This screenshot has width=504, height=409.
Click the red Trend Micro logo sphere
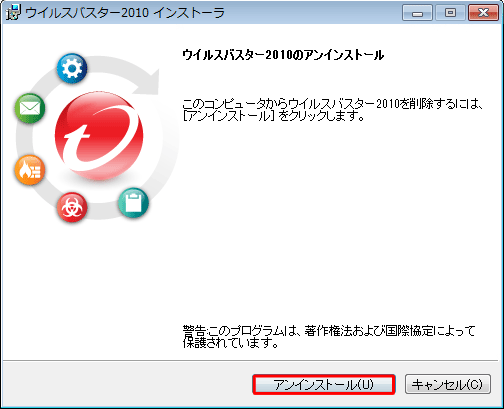(x=99, y=135)
